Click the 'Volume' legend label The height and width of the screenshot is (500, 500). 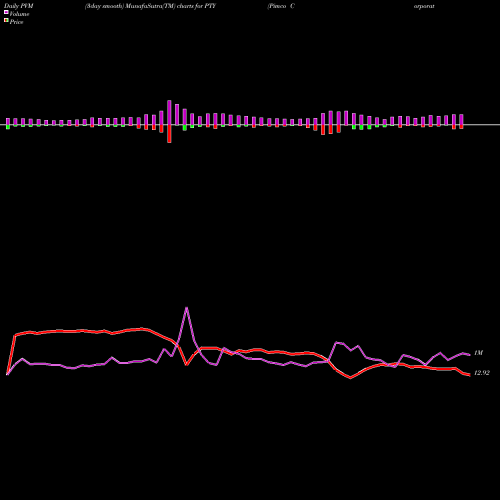tap(19, 14)
